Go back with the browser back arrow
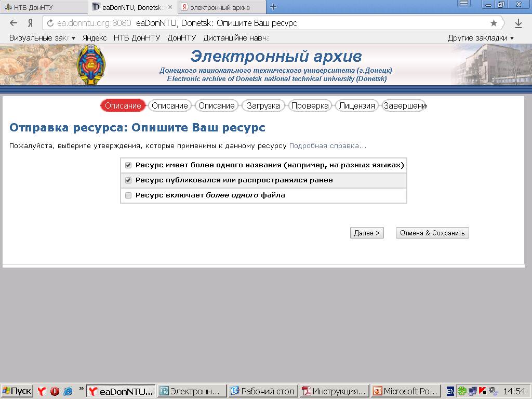Image resolution: width=532 pixels, height=399 pixels. 13,23
